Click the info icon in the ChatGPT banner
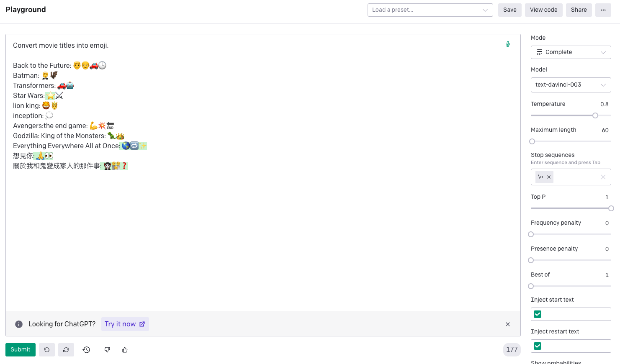620x364 pixels. click(19, 324)
